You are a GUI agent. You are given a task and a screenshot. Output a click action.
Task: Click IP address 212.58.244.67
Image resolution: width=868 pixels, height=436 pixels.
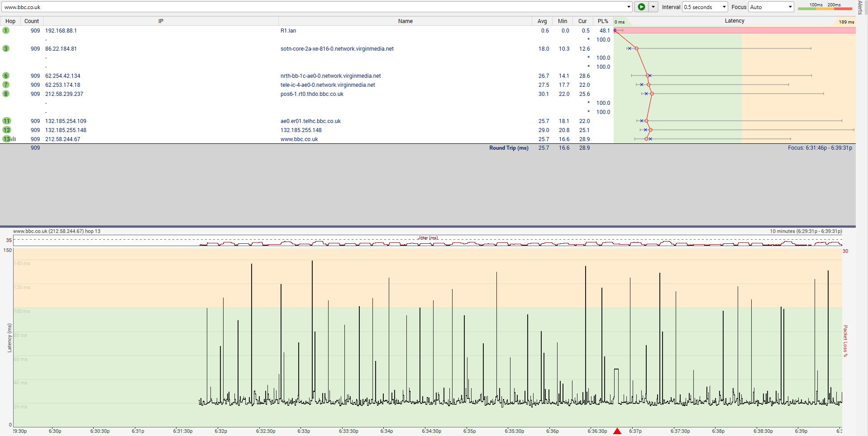tap(63, 139)
